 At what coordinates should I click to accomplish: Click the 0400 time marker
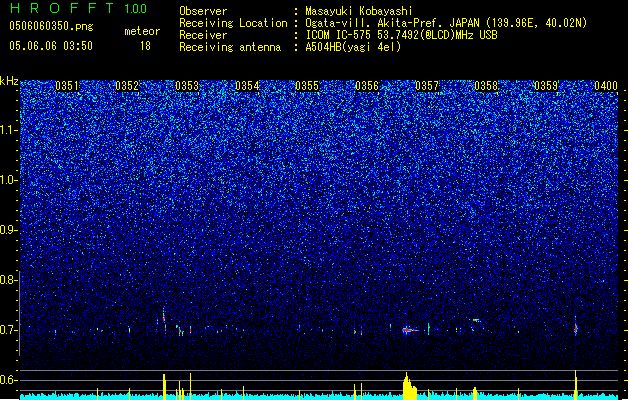pyautogui.click(x=606, y=86)
